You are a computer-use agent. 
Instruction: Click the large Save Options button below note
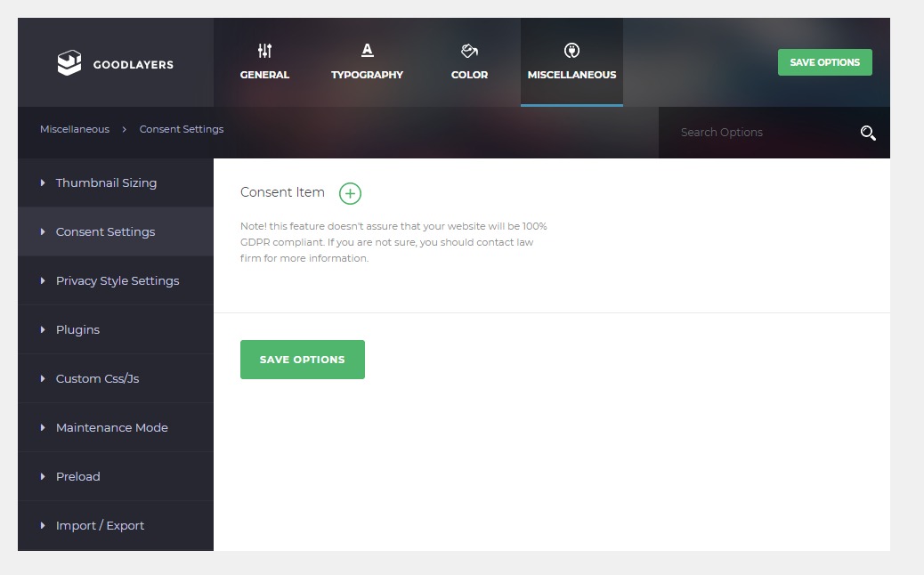point(303,360)
